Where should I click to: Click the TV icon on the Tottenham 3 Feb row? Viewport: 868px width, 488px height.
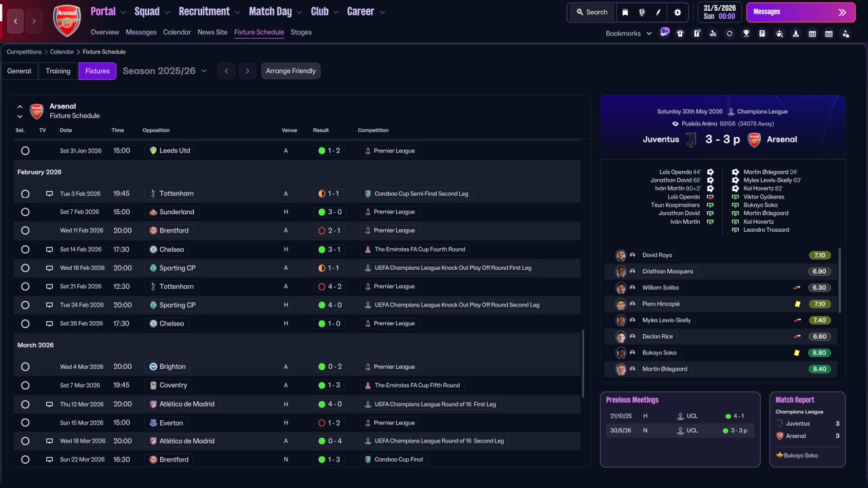(50, 194)
